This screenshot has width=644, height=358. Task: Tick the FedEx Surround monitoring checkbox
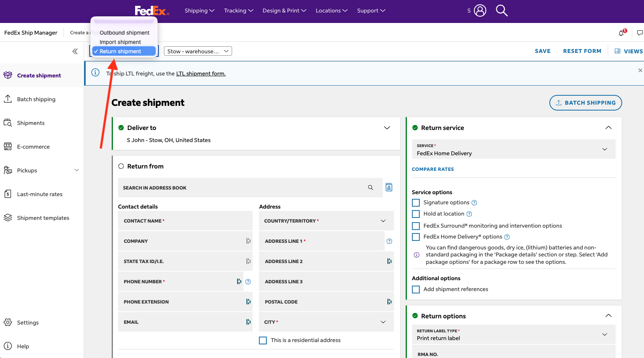416,226
